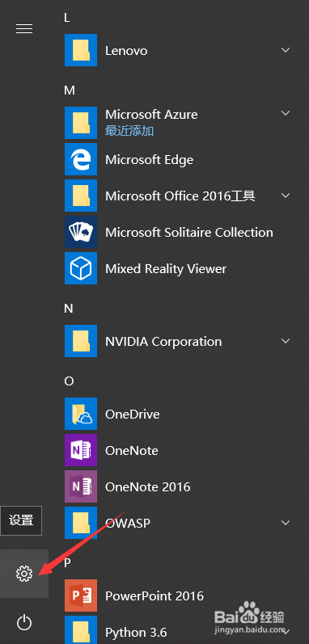Expand Microsoft Azure folder chevron
The image size is (309, 644).
point(286,113)
